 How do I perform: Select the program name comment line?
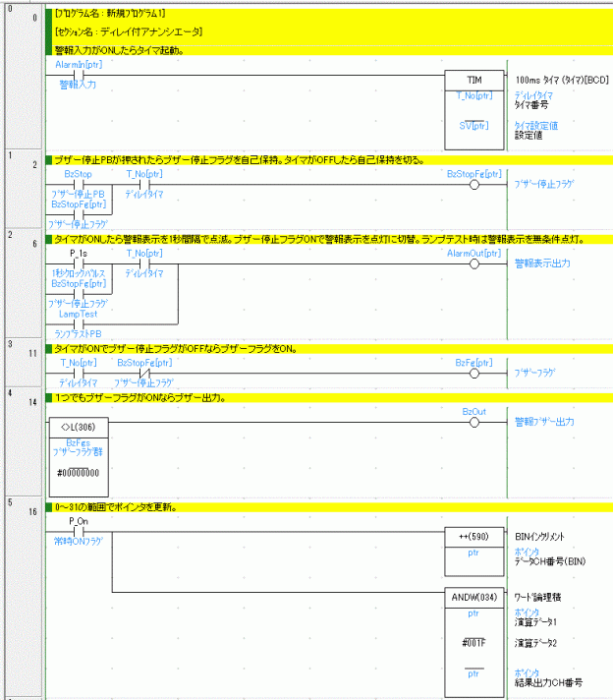(x=110, y=14)
